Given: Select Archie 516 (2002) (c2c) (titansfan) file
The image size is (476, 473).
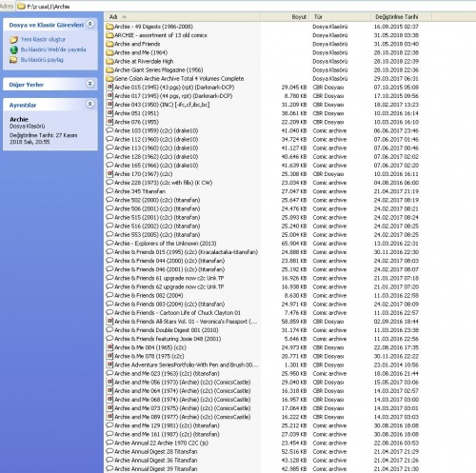Looking at the screenshot, I should point(157,227).
